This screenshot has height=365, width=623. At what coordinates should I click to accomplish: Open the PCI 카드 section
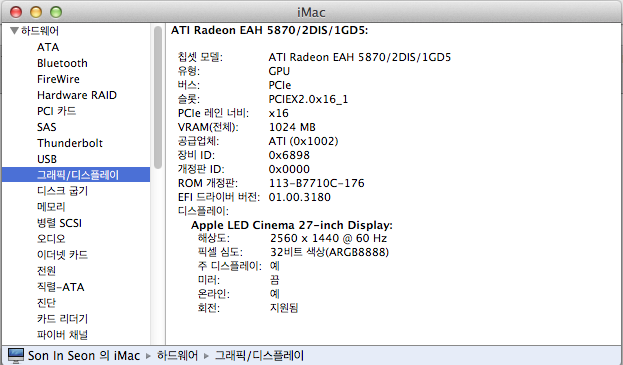pos(56,111)
